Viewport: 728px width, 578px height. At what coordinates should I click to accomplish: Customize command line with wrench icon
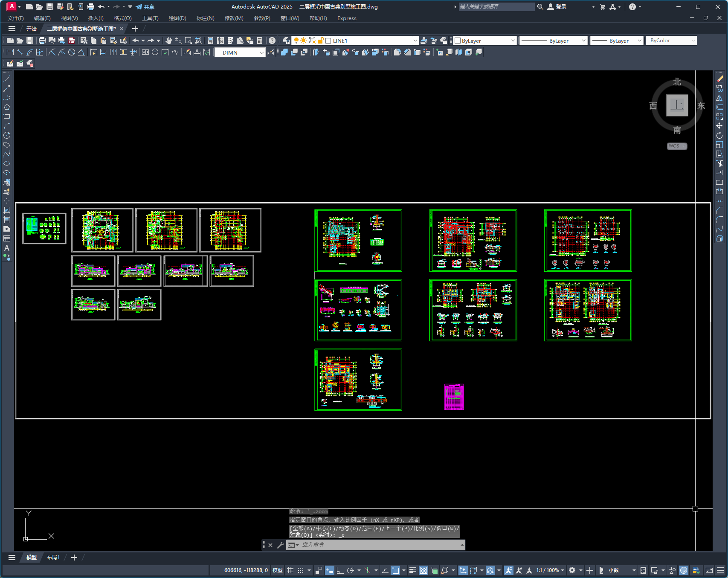pyautogui.click(x=280, y=545)
